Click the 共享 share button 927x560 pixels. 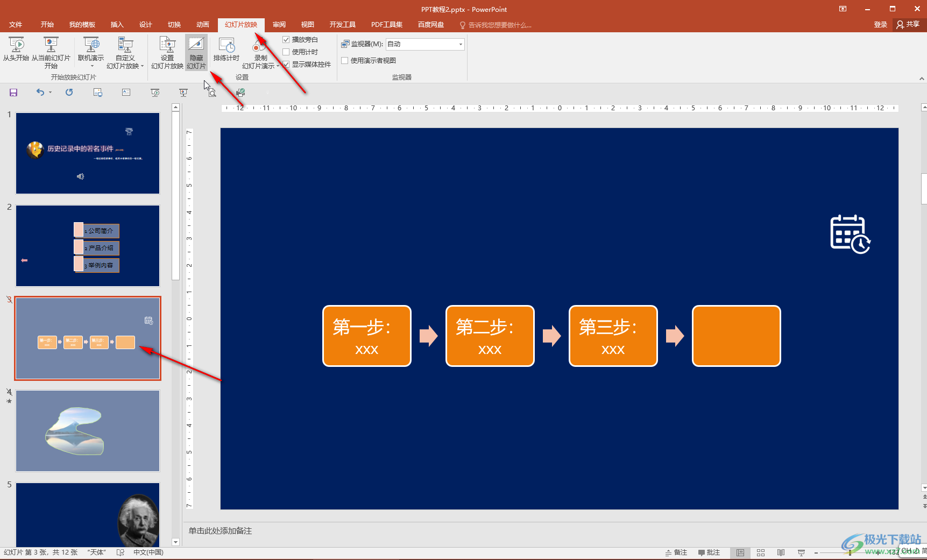coord(908,25)
